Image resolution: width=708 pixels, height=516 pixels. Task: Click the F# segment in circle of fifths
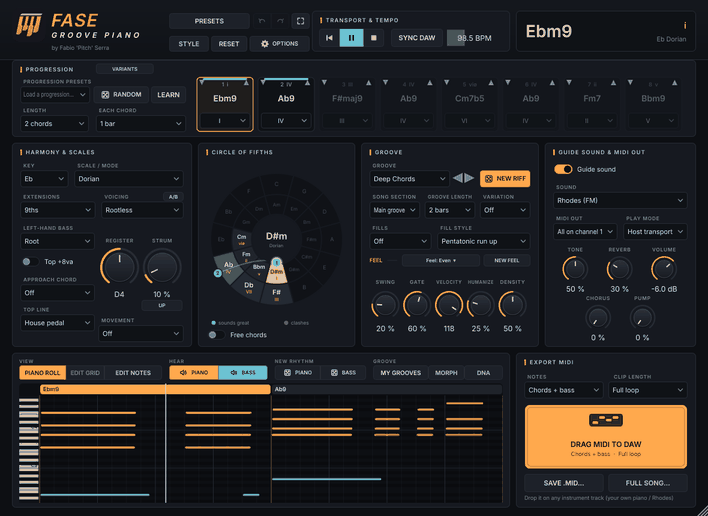click(x=276, y=294)
